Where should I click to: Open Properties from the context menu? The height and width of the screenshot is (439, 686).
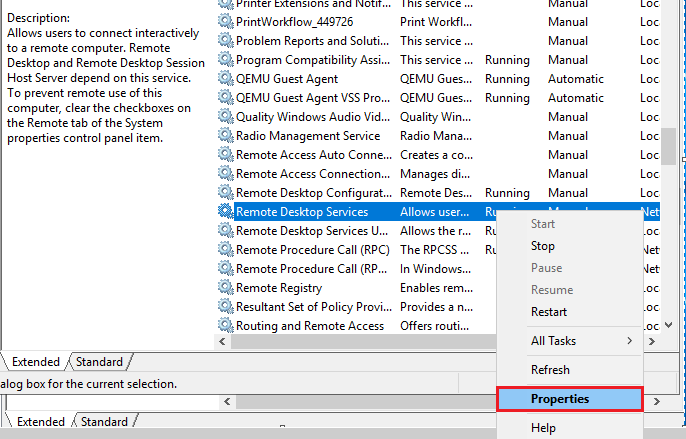point(570,399)
